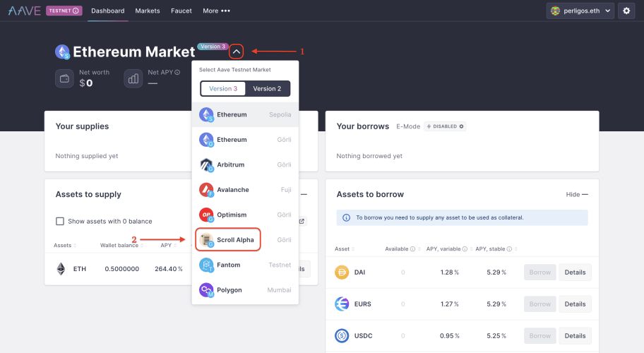Expand the More menu
The height and width of the screenshot is (353, 644).
[217, 11]
